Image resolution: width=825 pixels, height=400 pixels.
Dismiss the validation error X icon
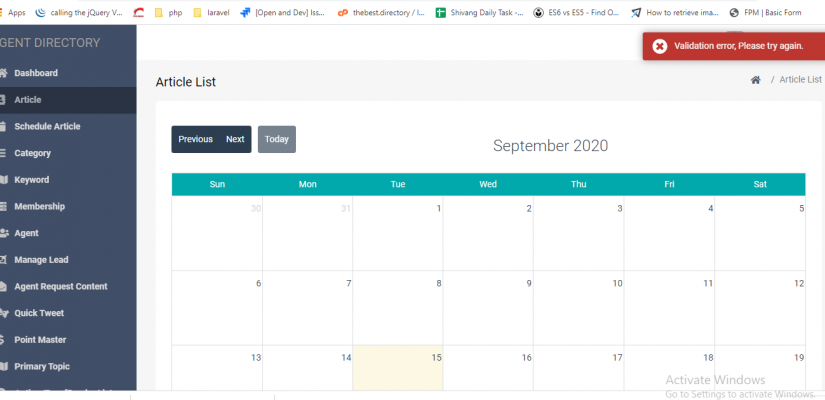point(660,46)
